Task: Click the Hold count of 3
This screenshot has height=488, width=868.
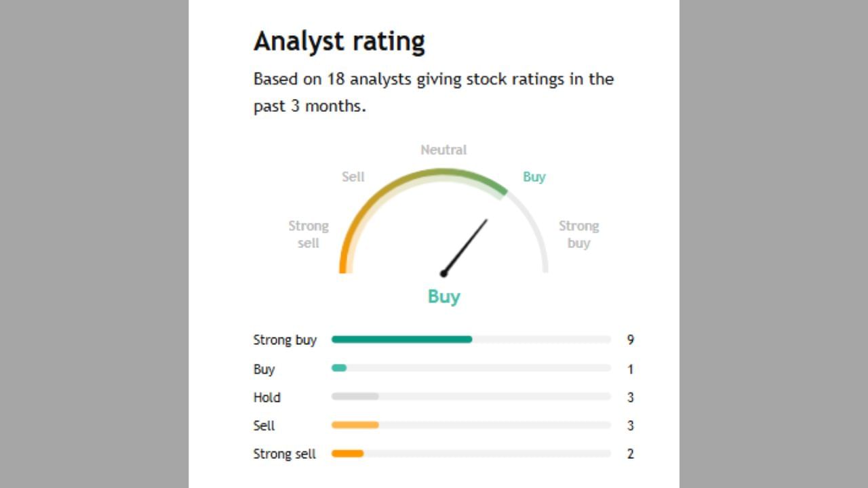Action: (631, 397)
